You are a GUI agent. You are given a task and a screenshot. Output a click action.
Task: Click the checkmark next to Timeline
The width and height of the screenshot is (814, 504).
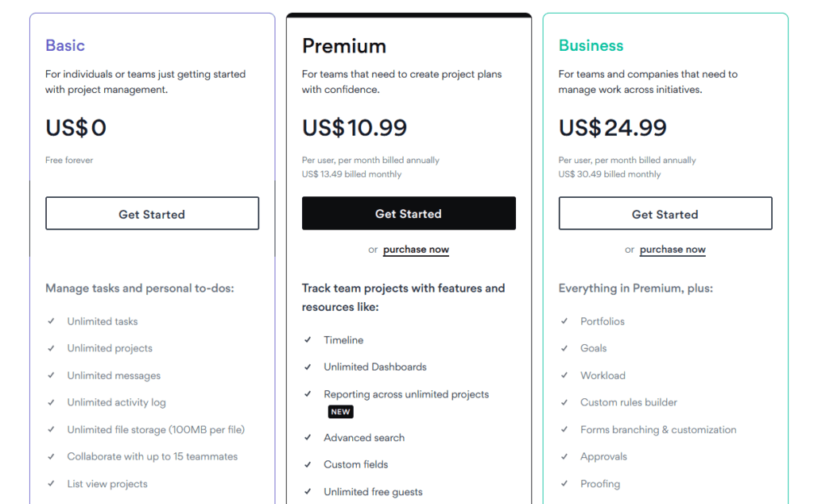(308, 339)
